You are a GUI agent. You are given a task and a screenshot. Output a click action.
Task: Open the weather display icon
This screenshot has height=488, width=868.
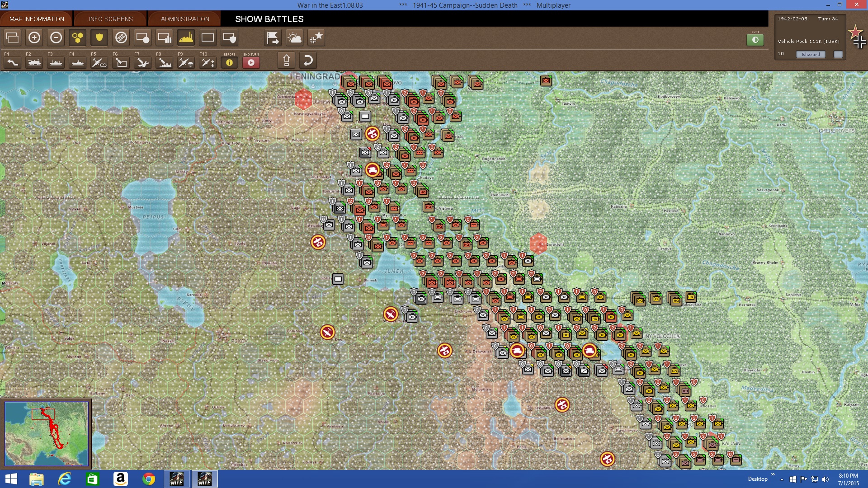(295, 38)
